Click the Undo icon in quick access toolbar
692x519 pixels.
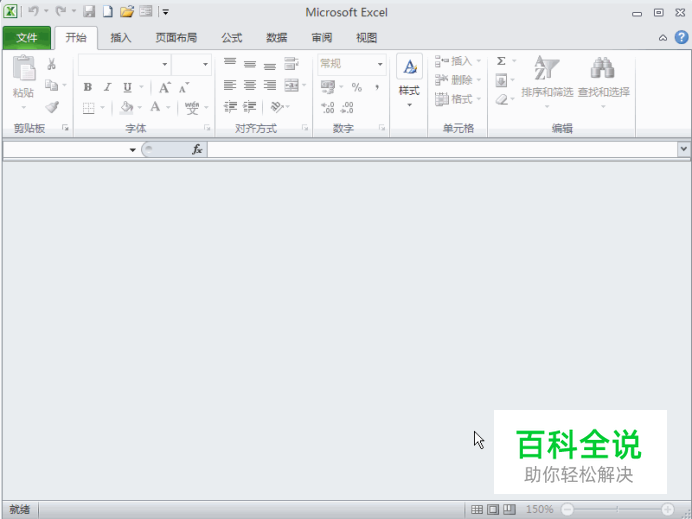point(34,11)
